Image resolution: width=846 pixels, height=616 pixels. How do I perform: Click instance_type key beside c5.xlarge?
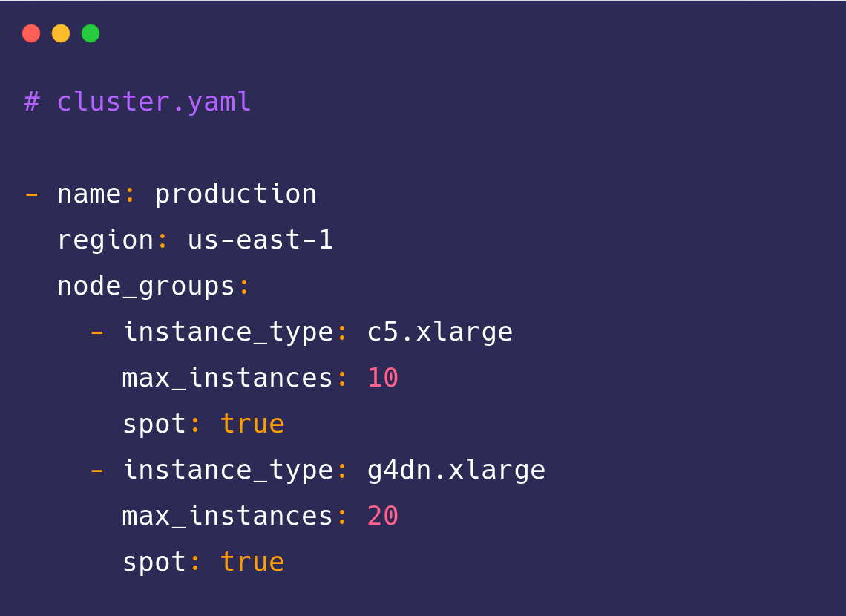point(228,332)
